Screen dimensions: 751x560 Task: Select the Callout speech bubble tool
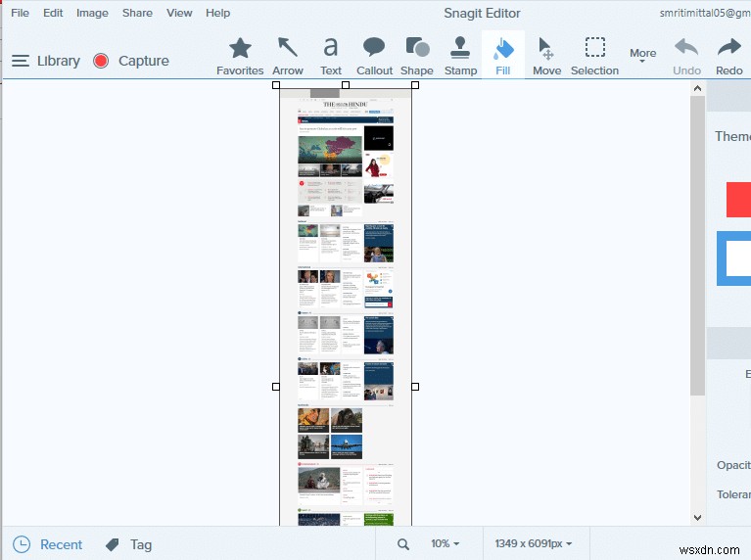(x=374, y=56)
